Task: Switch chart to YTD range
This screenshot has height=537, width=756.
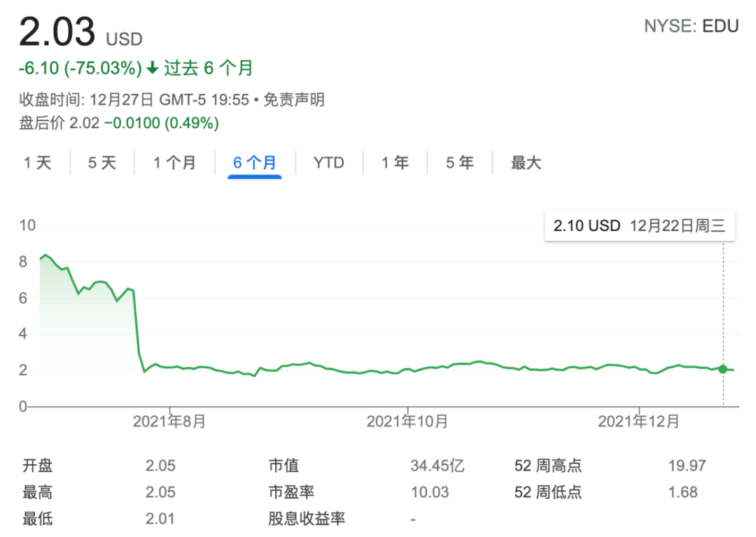Action: coord(328,163)
